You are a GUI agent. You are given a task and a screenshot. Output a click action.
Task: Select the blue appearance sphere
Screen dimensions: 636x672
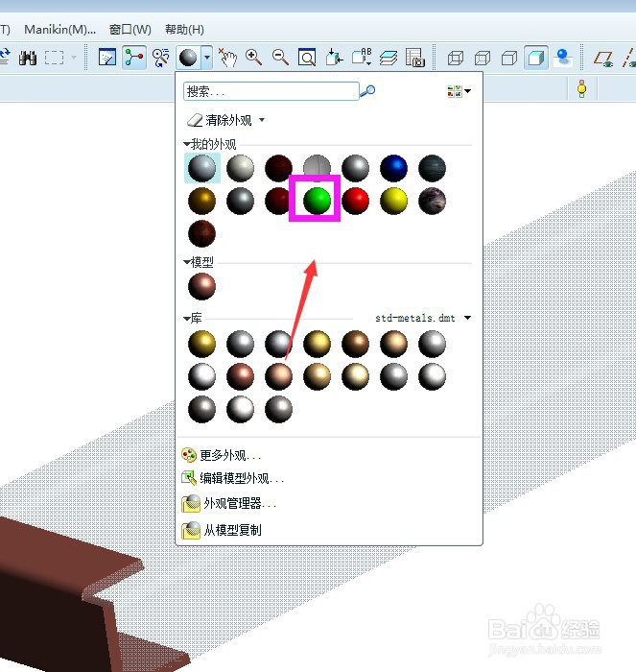pos(393,168)
